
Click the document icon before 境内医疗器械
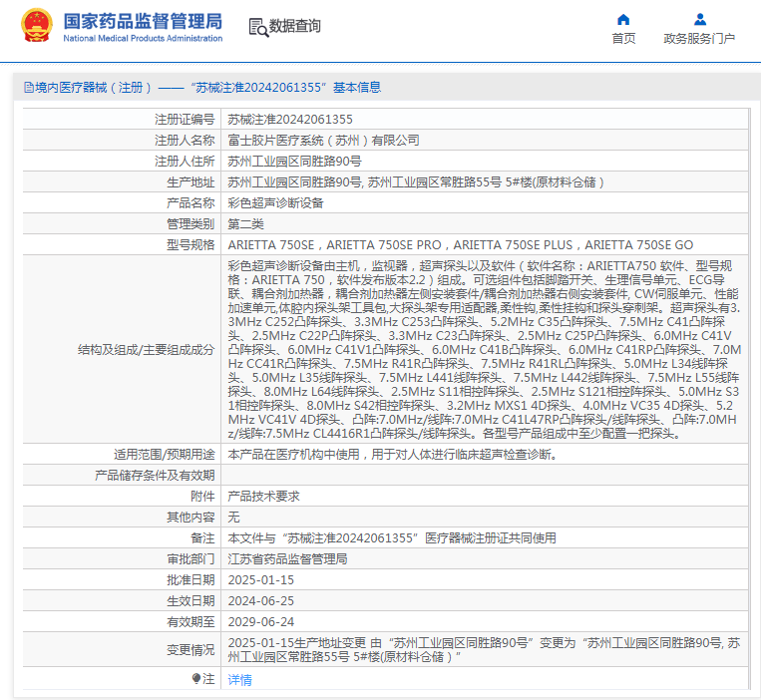click(x=29, y=88)
